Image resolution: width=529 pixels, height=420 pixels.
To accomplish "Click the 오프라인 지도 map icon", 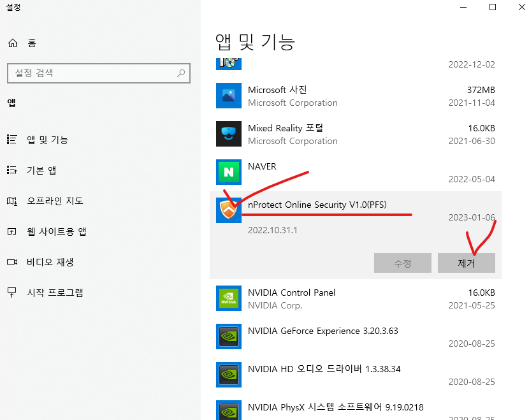I will 12,201.
